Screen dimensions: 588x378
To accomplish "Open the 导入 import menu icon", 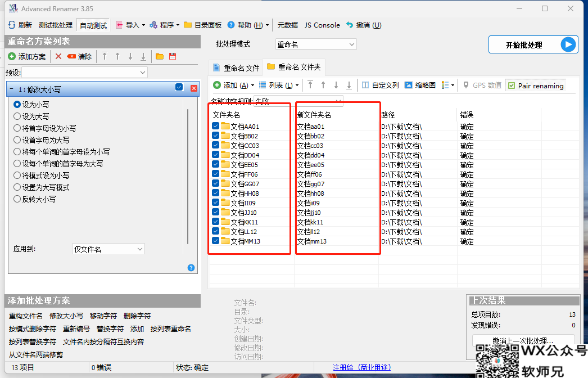I will pos(119,25).
